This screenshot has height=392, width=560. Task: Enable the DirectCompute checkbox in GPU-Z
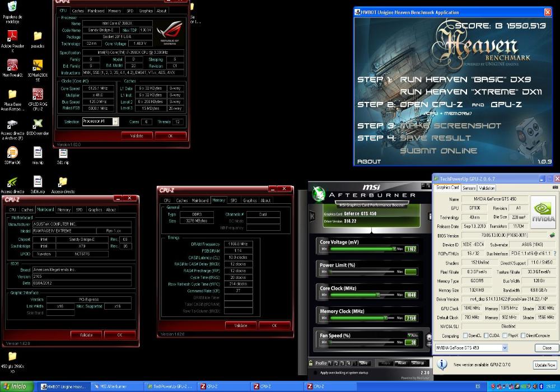523,335
